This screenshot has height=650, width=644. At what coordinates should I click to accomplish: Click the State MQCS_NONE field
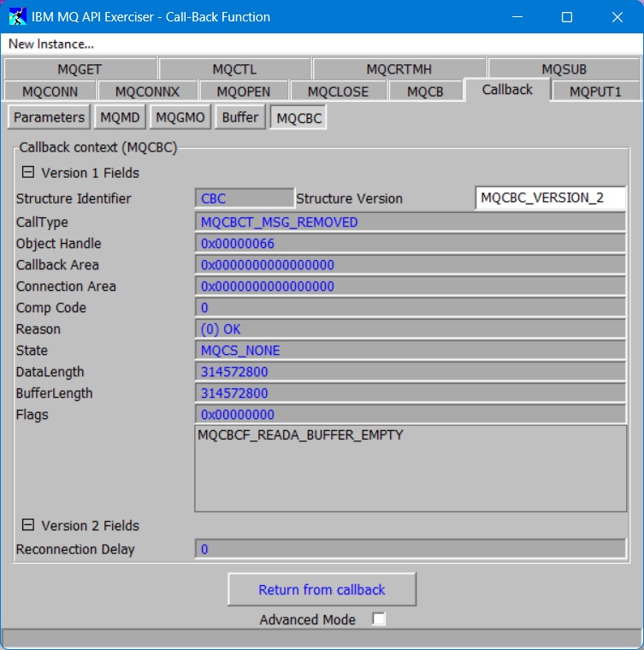pos(410,351)
